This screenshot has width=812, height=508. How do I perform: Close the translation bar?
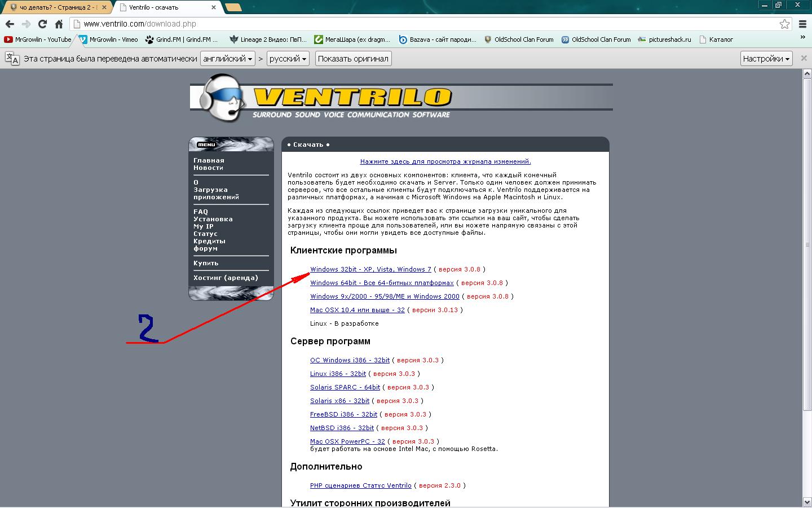[x=804, y=59]
